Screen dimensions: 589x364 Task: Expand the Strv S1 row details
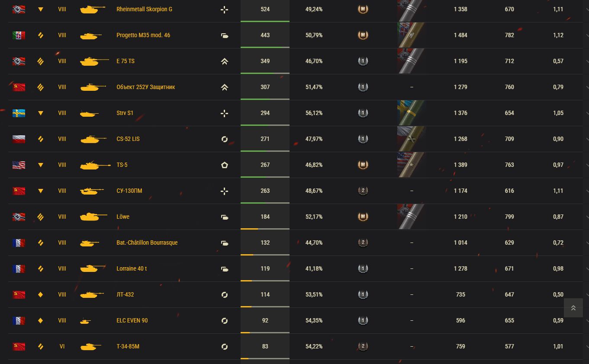click(x=587, y=113)
